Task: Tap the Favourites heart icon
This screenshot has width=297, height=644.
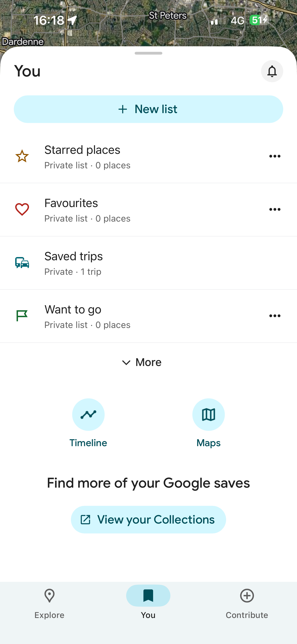Action: pos(22,209)
